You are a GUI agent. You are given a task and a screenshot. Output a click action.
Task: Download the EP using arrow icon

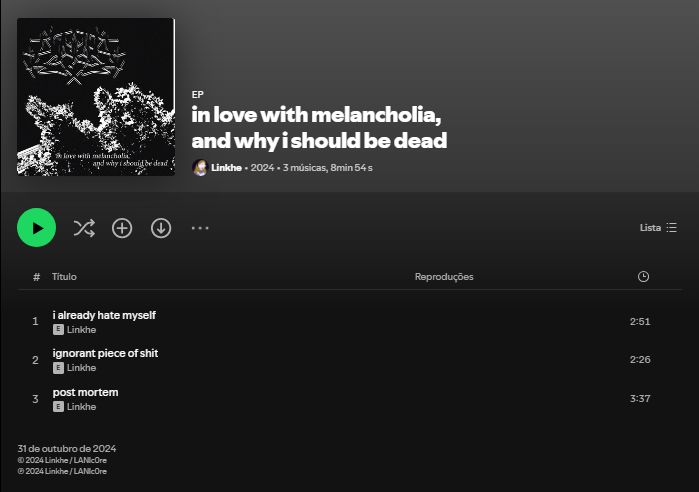click(161, 228)
